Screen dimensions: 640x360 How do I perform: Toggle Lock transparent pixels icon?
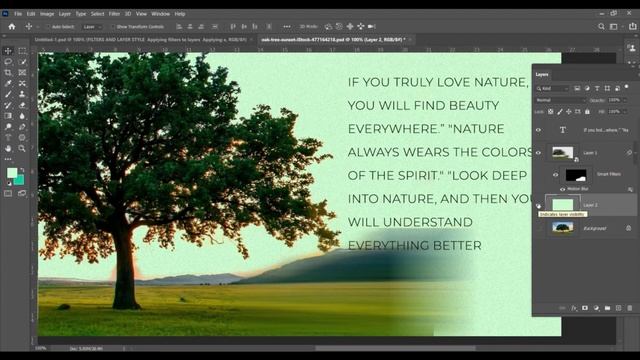pos(551,111)
